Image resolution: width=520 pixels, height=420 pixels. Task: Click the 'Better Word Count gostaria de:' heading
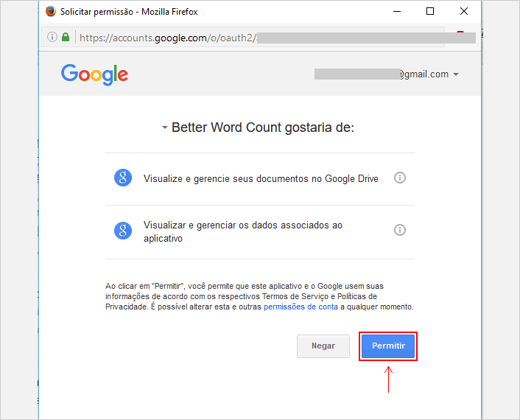[263, 127]
